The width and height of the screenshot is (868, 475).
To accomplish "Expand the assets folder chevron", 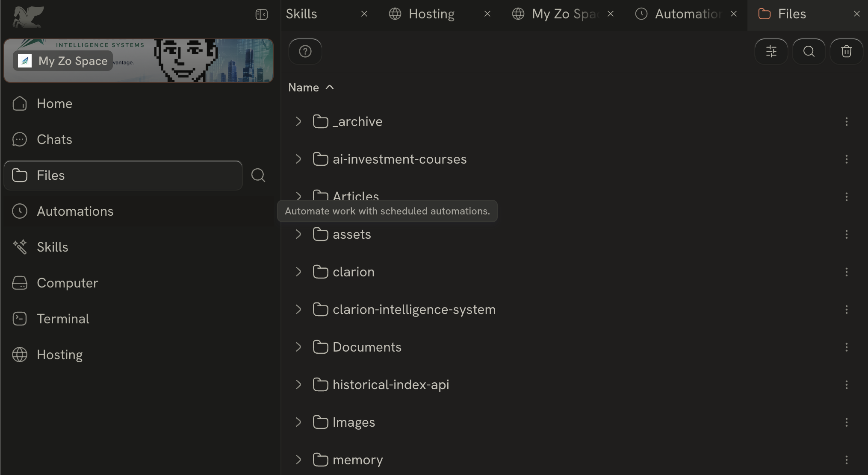I will [298, 235].
